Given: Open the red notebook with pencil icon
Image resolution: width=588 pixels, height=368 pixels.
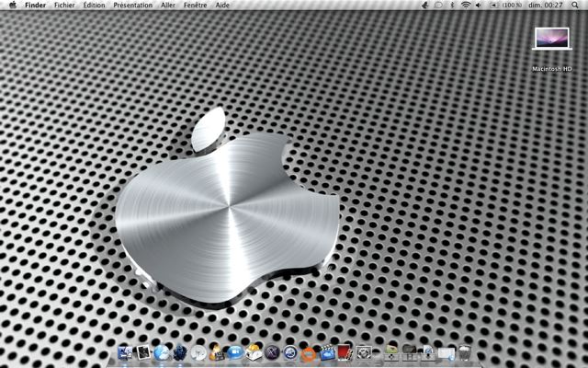Looking at the screenshot, I should coord(345,352).
